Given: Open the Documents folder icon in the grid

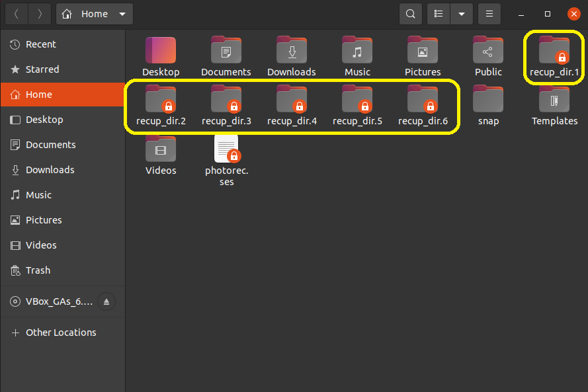Looking at the screenshot, I should click(x=226, y=50).
